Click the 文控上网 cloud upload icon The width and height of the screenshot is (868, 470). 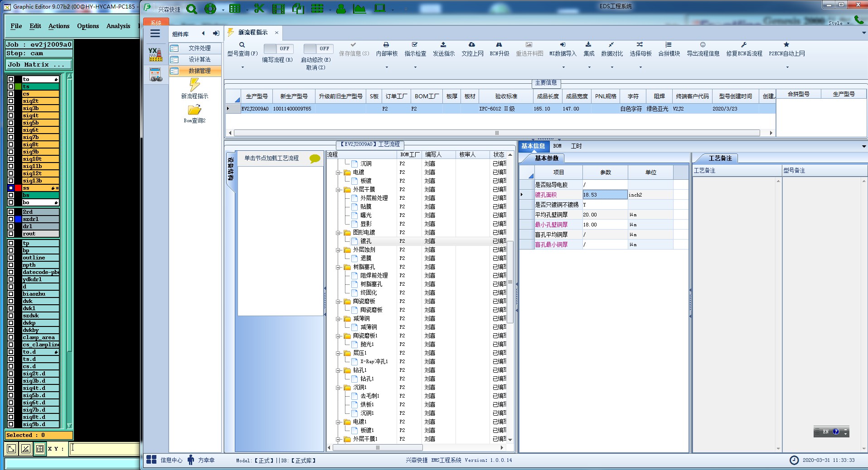click(x=472, y=45)
